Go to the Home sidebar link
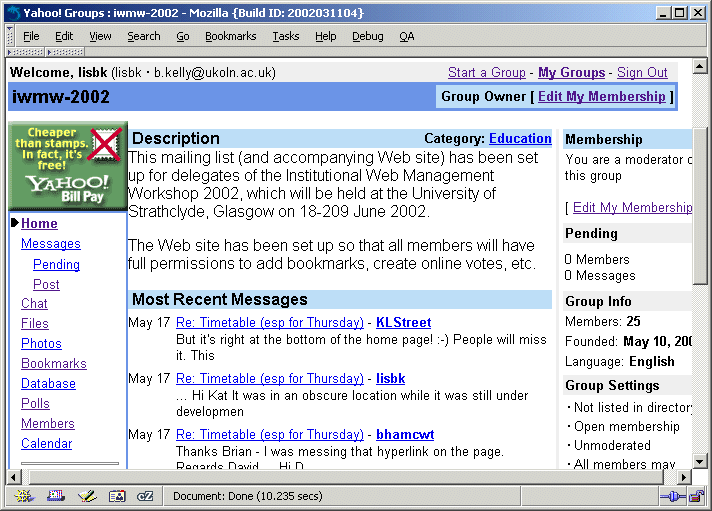This screenshot has width=712, height=511. tap(39, 223)
